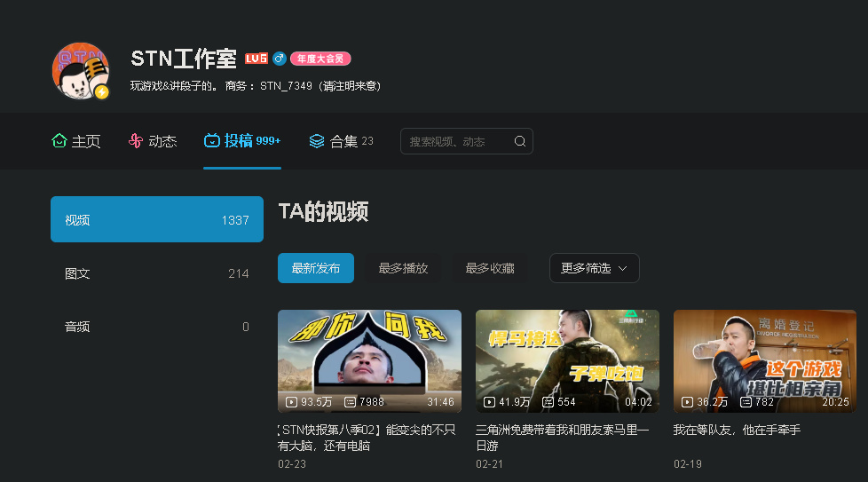Click the lightning badge on the avatar
The width and height of the screenshot is (868, 482).
[x=101, y=91]
